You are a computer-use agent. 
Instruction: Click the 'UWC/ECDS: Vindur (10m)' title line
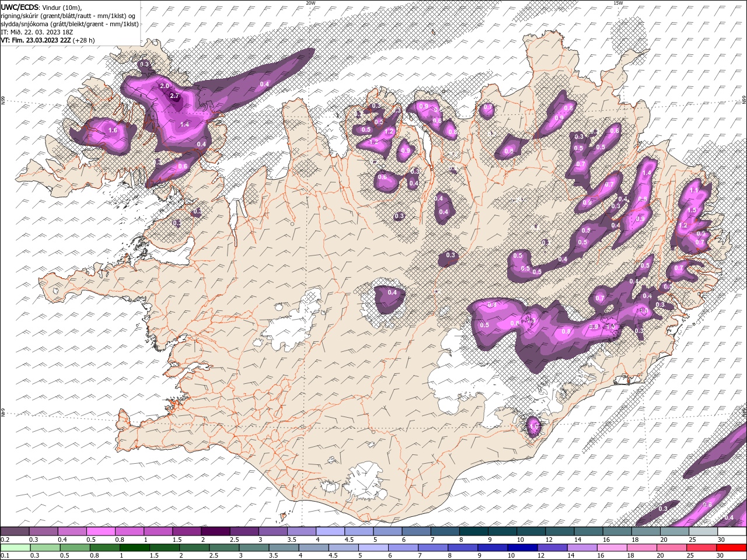click(x=41, y=7)
